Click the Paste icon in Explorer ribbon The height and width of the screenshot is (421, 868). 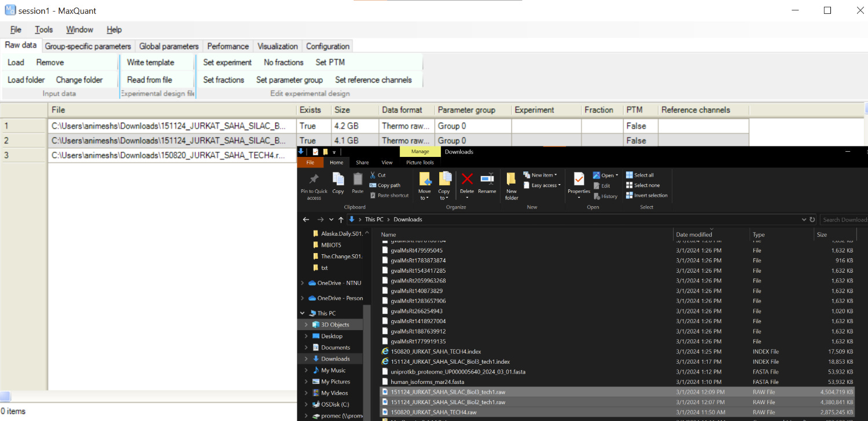click(358, 179)
